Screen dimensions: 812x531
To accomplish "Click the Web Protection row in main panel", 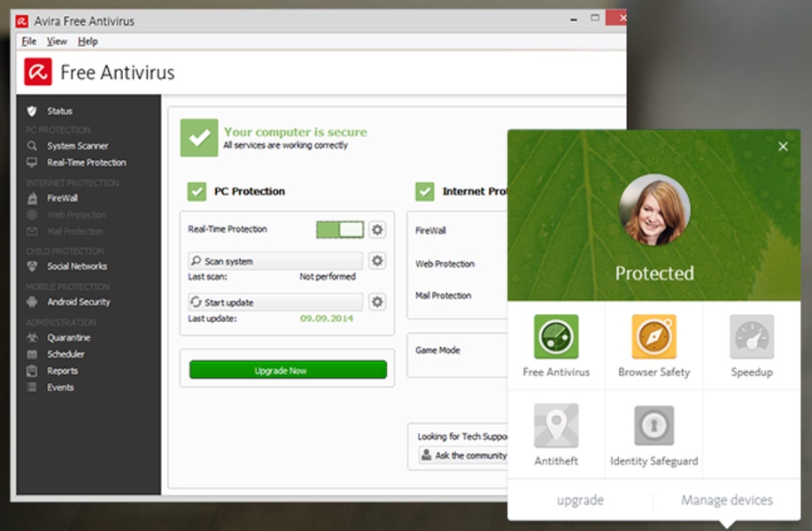I will tap(445, 264).
